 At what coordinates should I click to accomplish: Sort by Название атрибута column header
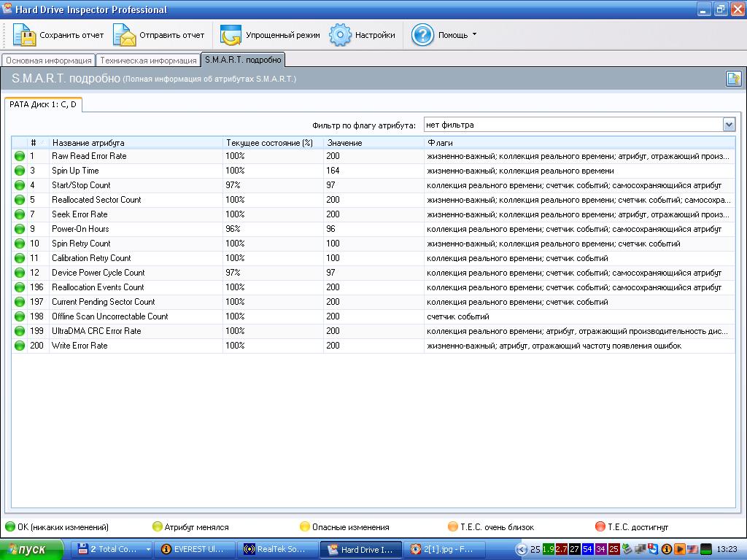(135, 143)
